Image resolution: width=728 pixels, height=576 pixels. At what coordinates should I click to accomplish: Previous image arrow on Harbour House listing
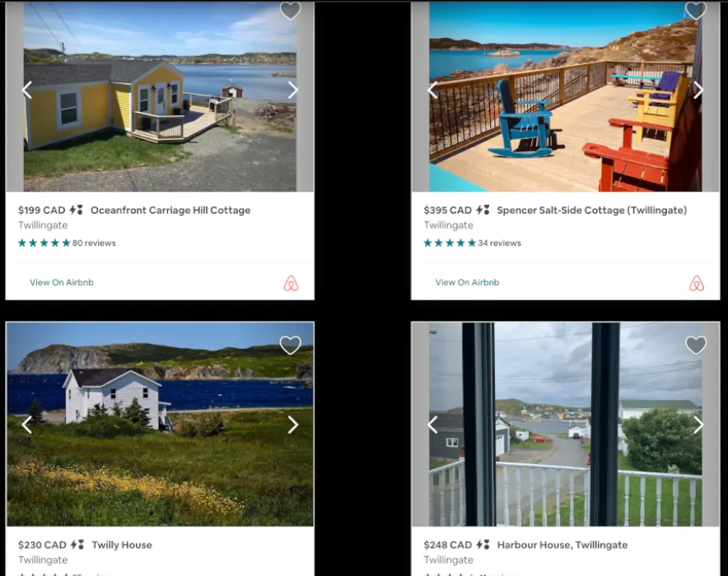pyautogui.click(x=432, y=425)
